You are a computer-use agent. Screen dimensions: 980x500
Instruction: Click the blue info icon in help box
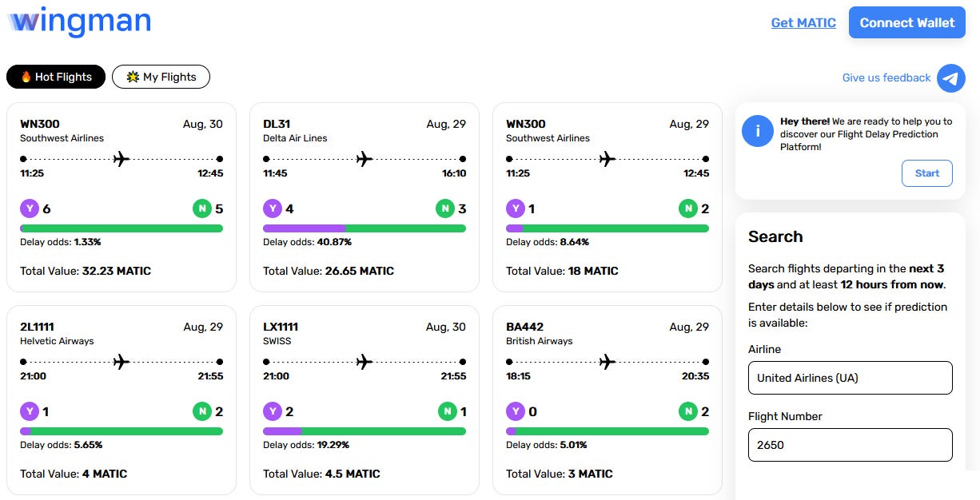757,130
